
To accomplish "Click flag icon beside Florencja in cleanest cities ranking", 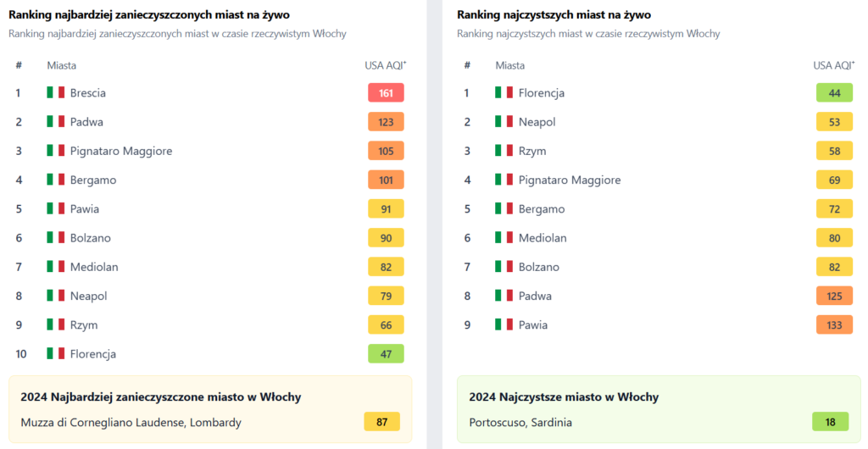I will pyautogui.click(x=504, y=92).
